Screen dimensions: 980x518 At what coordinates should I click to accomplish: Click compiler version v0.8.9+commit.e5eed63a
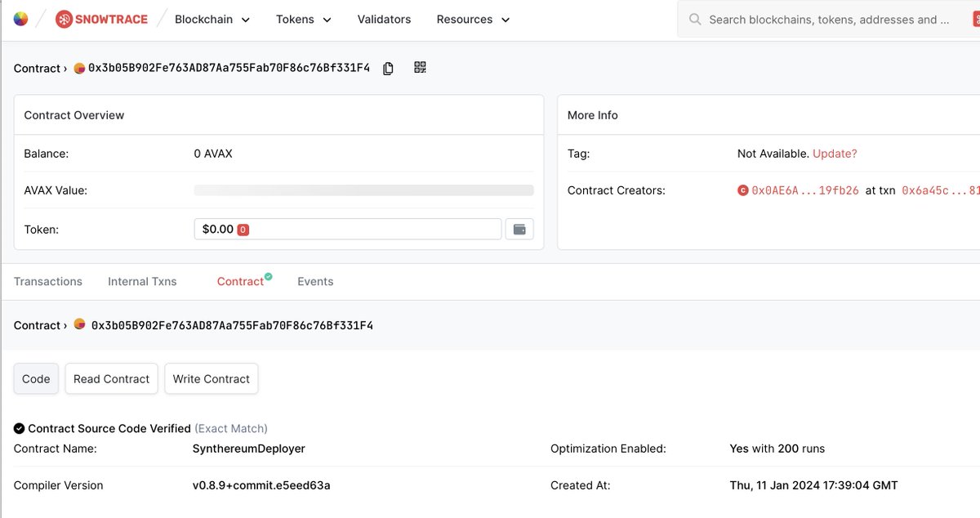click(261, 485)
